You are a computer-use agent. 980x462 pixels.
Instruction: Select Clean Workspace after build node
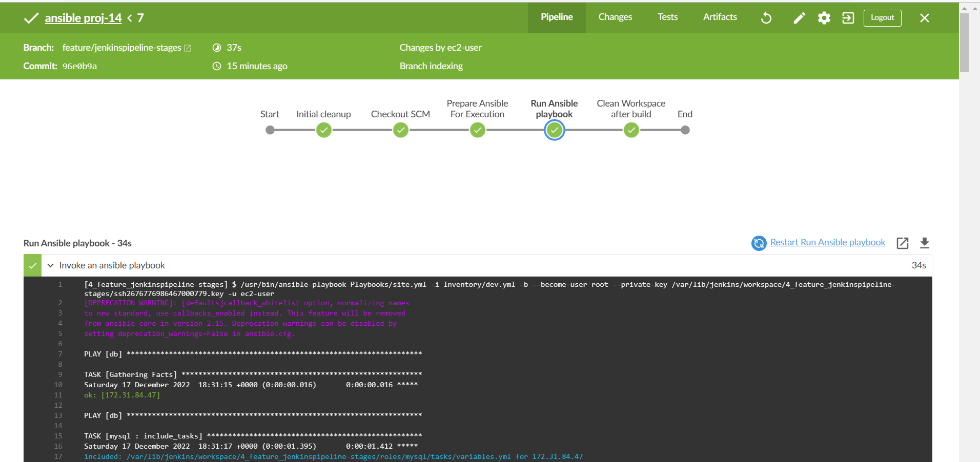[x=630, y=130]
